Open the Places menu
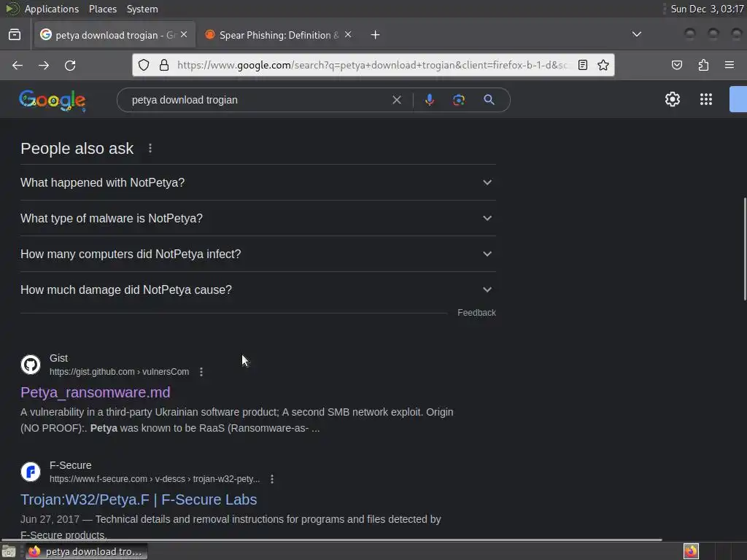 click(x=102, y=9)
